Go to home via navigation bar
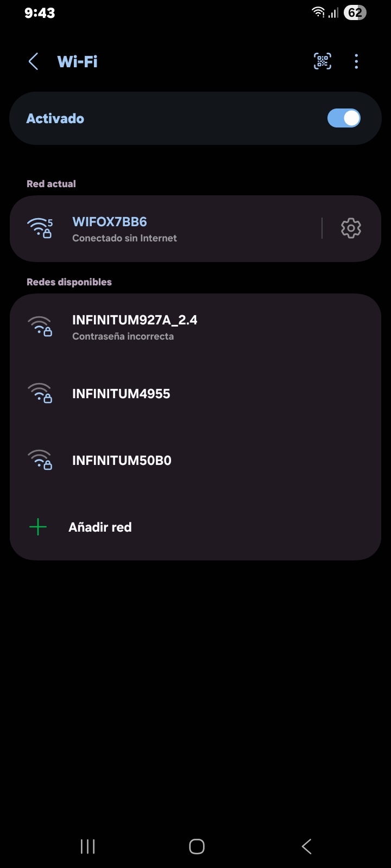This screenshot has width=391, height=868. click(197, 846)
